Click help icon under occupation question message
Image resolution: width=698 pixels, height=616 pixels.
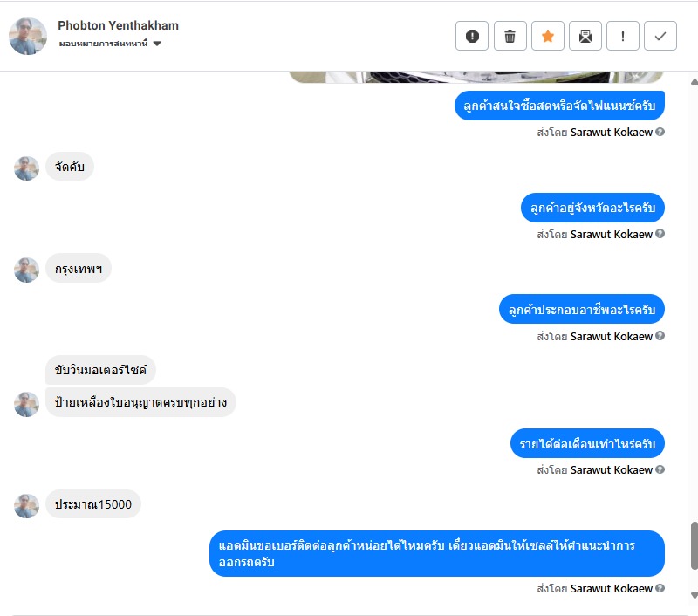coord(660,336)
